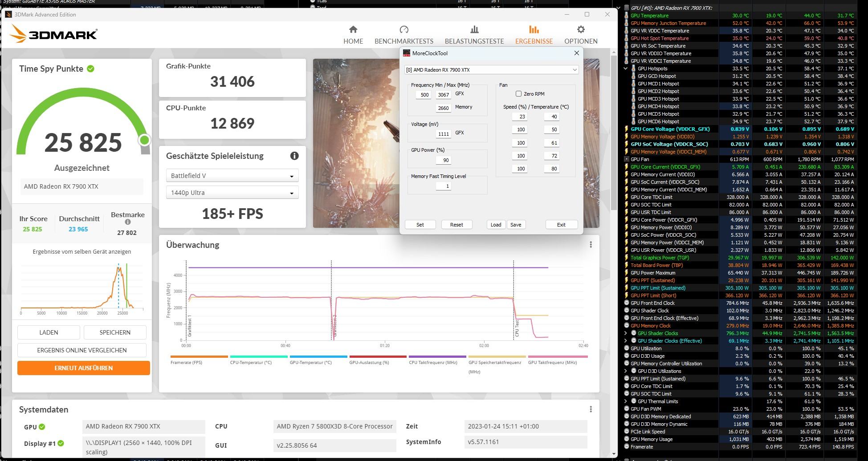Viewport: 868px width, 461px height.
Task: Click the GPU Power percent field 90
Action: click(x=443, y=160)
